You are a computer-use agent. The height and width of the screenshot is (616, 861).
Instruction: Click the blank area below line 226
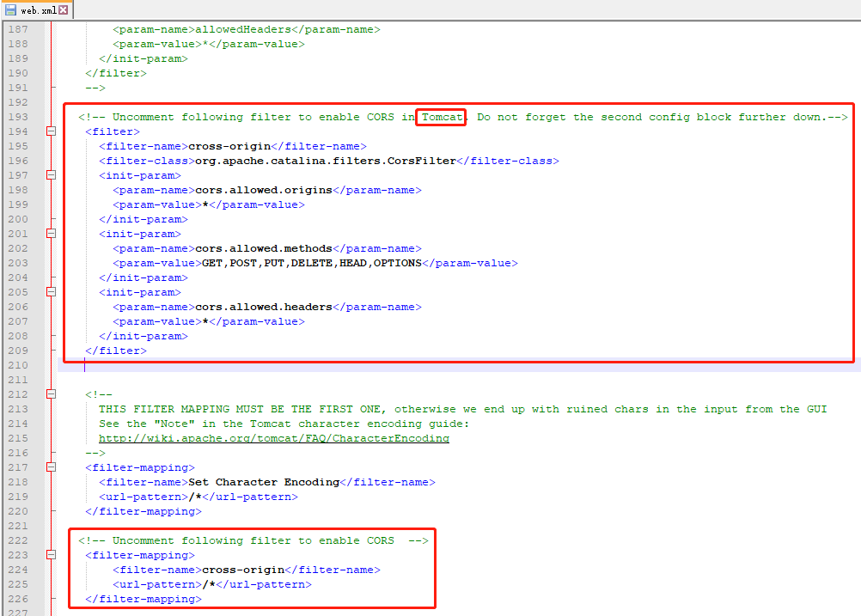pos(344,610)
